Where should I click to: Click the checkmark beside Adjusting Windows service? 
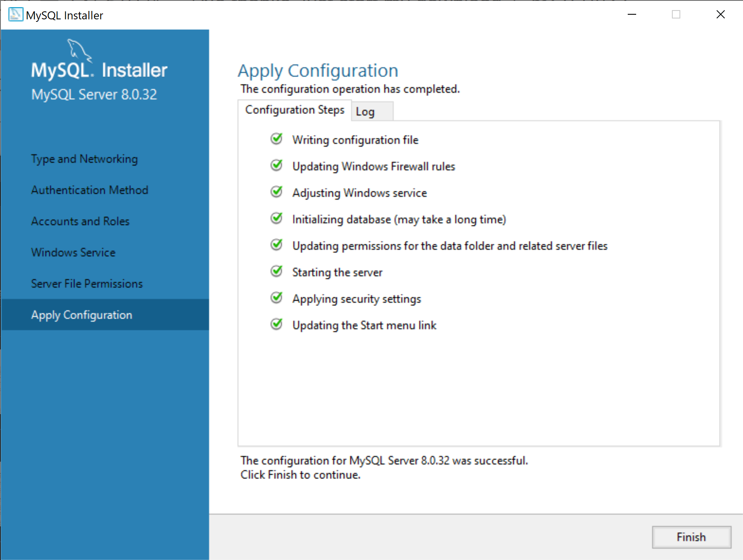tap(276, 192)
